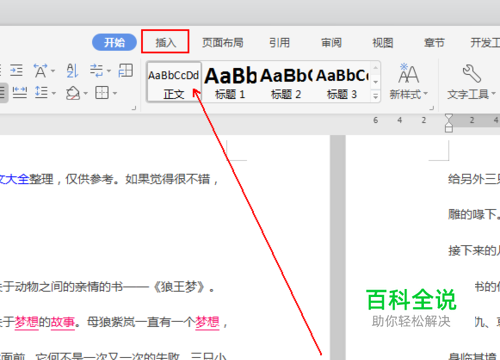Open the 插入 tab
This screenshot has height=360, width=500.
click(165, 42)
